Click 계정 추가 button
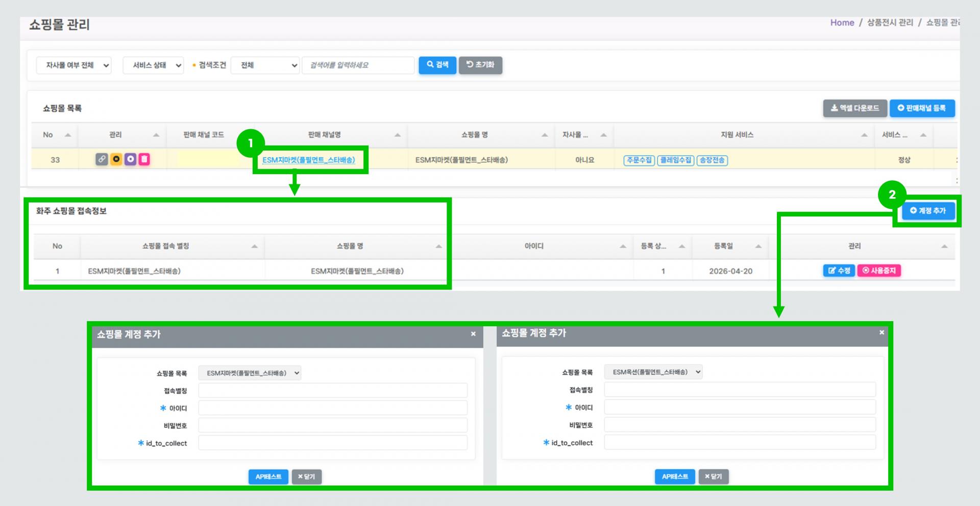Viewport: 980px width, 506px height. (928, 211)
